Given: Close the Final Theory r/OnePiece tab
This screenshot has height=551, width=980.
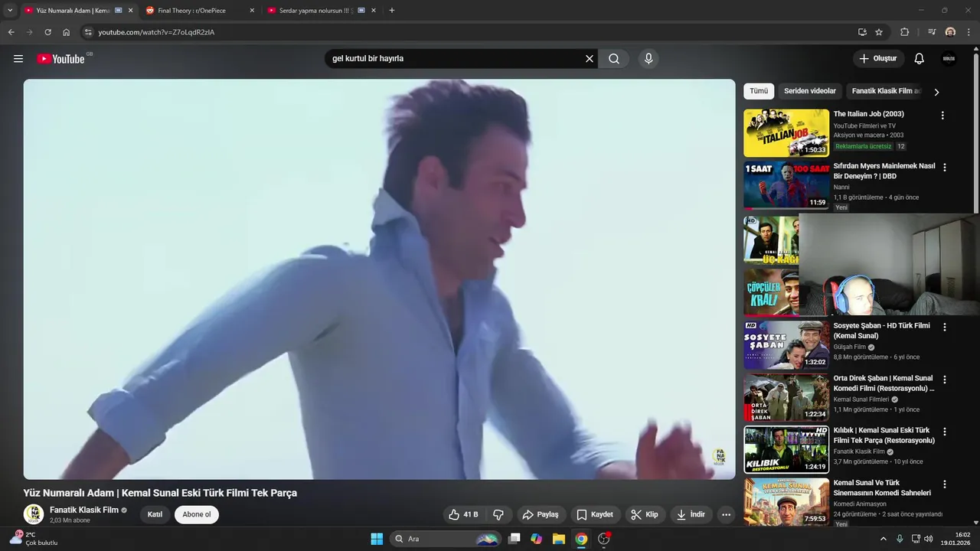Looking at the screenshot, I should 252,11.
